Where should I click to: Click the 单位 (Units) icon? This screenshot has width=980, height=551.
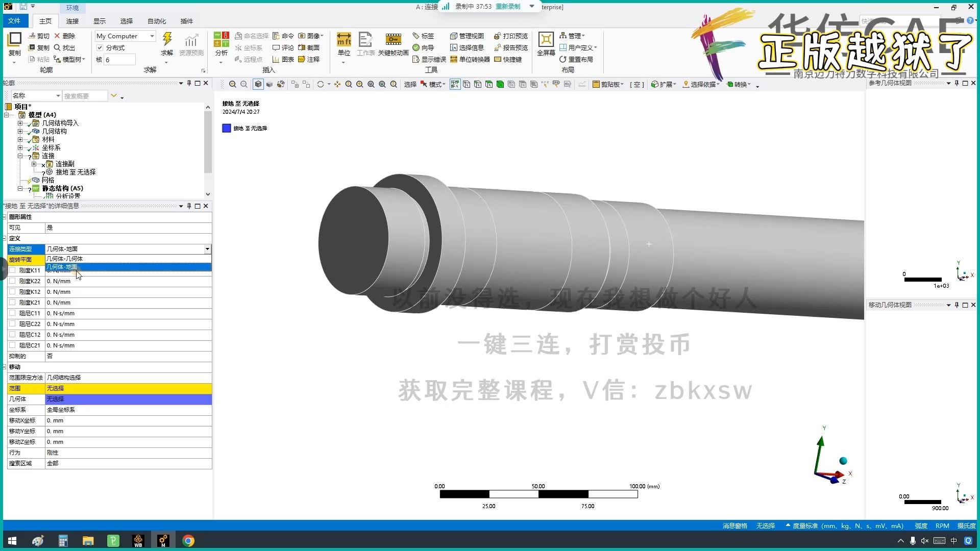(344, 39)
